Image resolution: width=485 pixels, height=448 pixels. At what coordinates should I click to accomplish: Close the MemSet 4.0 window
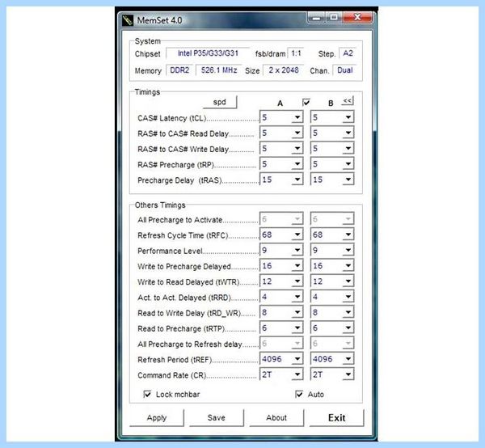coord(357,17)
